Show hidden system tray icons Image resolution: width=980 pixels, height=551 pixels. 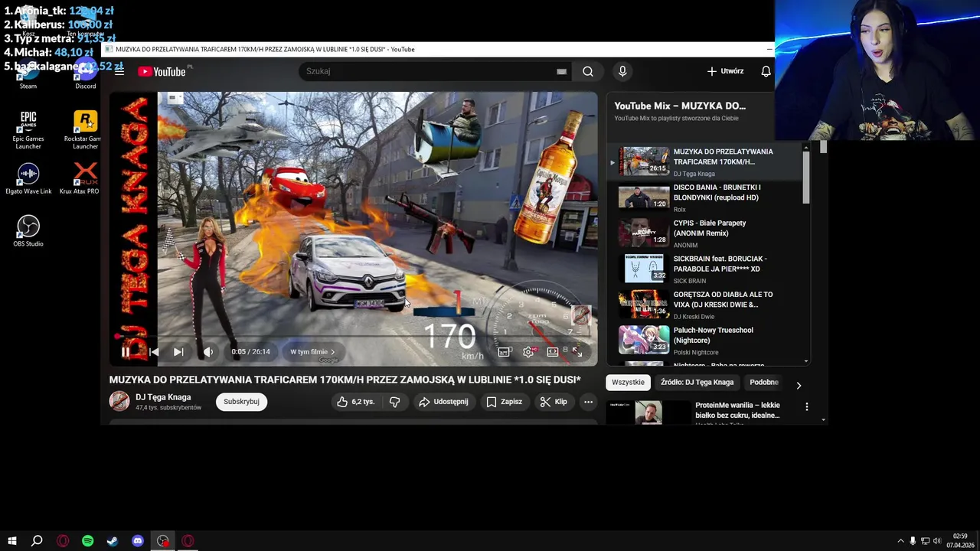pyautogui.click(x=900, y=541)
